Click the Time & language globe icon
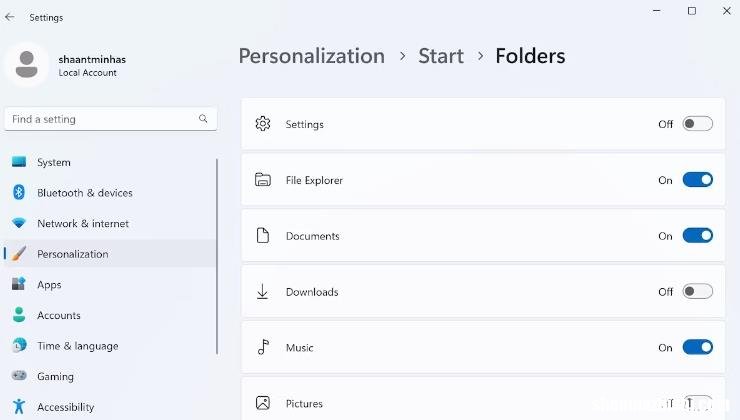 [x=19, y=345]
